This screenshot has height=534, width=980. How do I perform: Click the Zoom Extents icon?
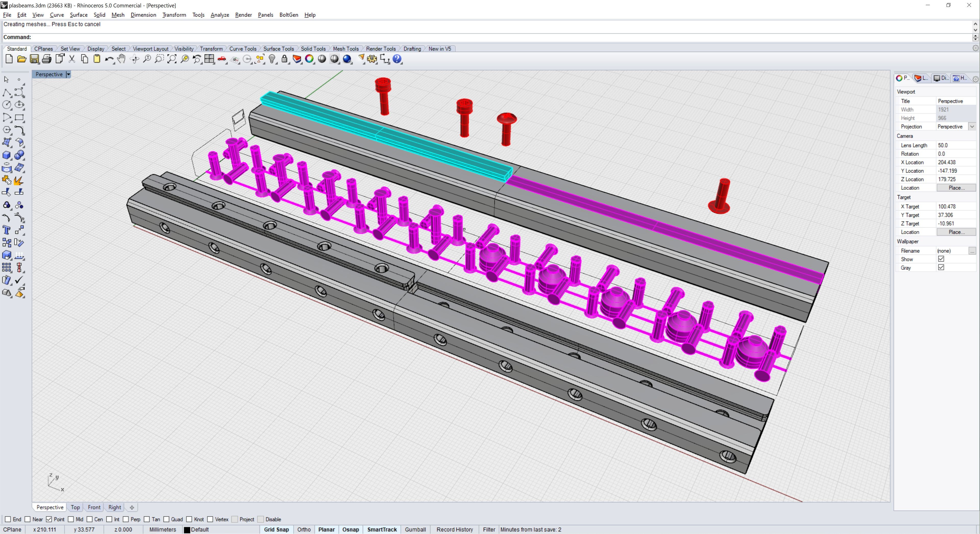click(x=172, y=59)
